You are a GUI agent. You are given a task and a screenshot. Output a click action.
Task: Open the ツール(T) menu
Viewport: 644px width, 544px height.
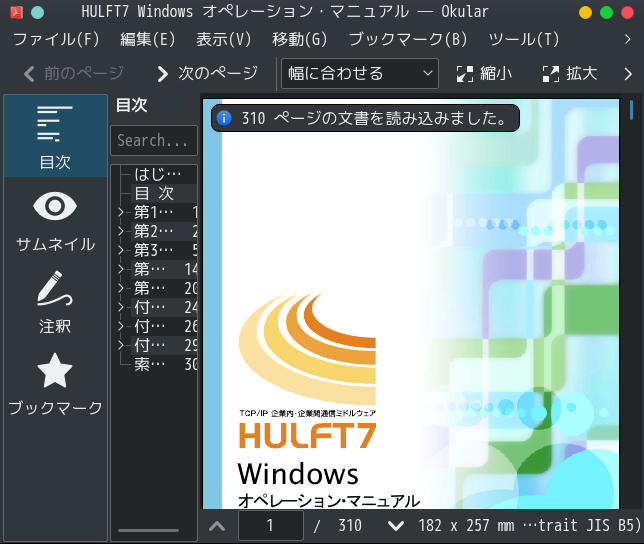[524, 39]
